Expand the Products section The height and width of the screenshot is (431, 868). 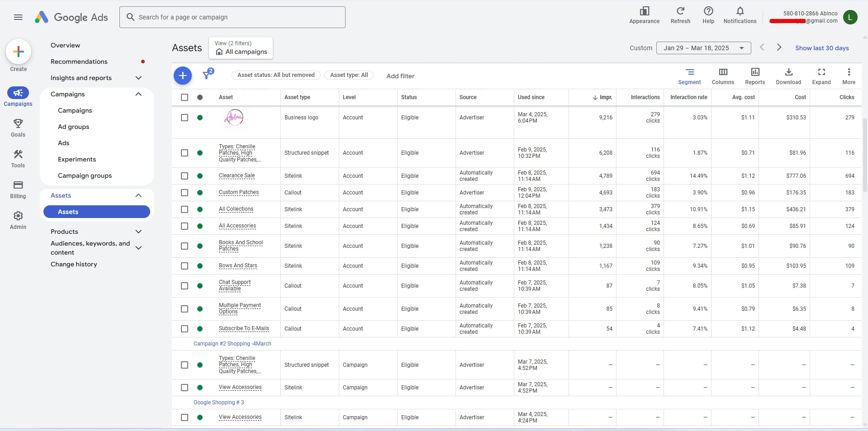click(x=138, y=232)
